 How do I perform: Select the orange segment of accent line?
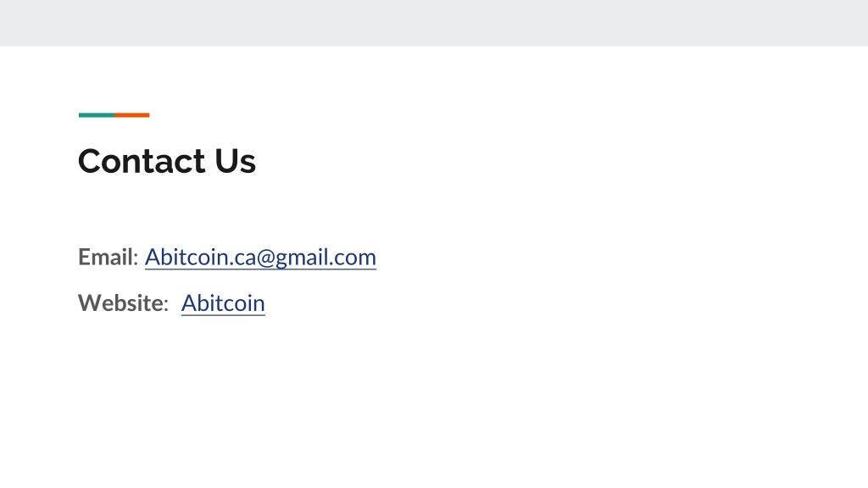(x=131, y=115)
